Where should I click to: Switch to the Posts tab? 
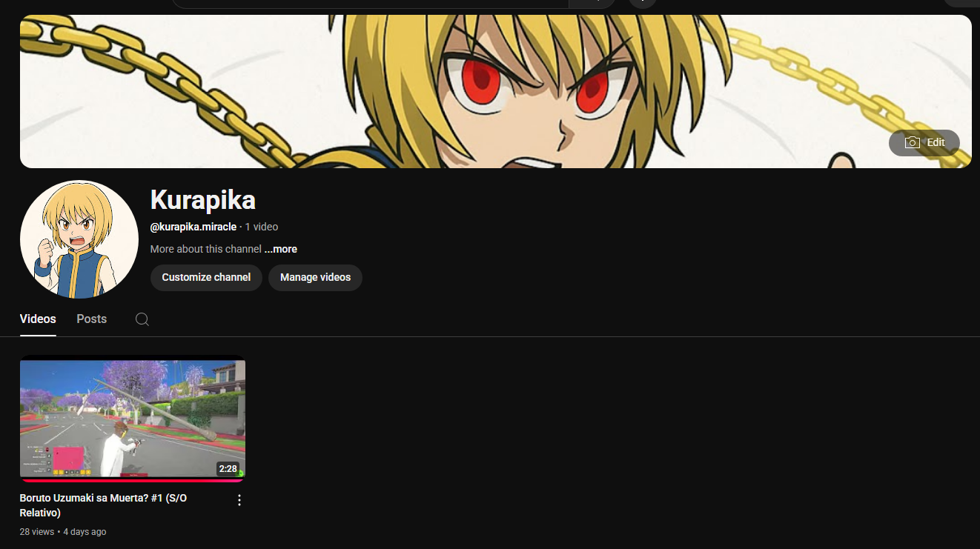click(x=92, y=319)
